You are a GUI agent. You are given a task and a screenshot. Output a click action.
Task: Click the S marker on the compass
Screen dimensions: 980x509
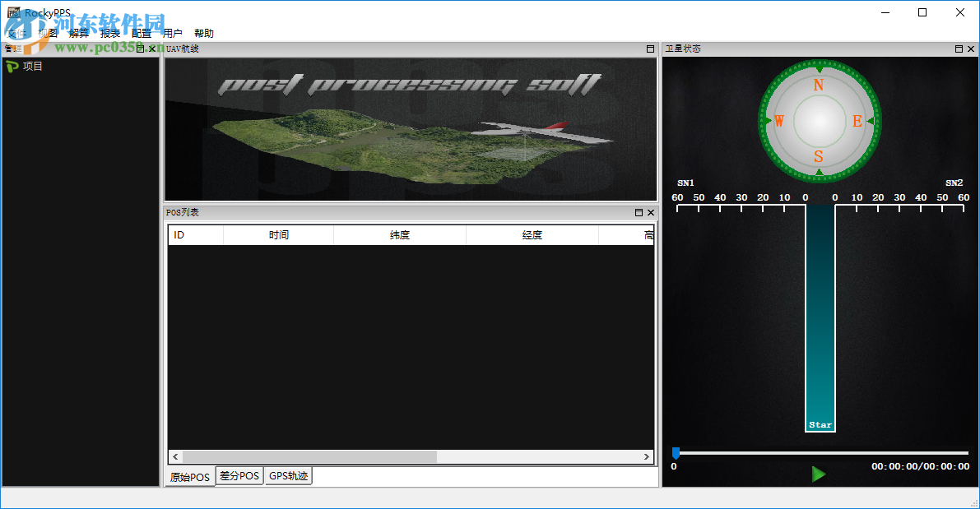[819, 156]
